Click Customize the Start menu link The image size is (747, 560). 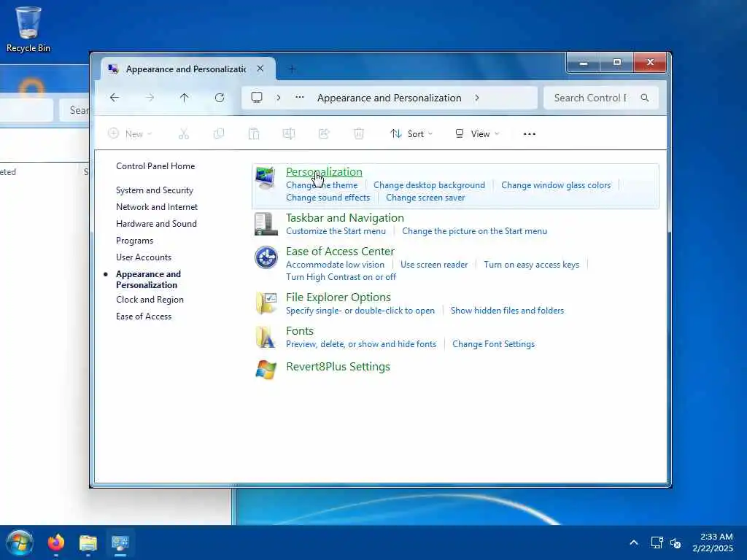[336, 231]
